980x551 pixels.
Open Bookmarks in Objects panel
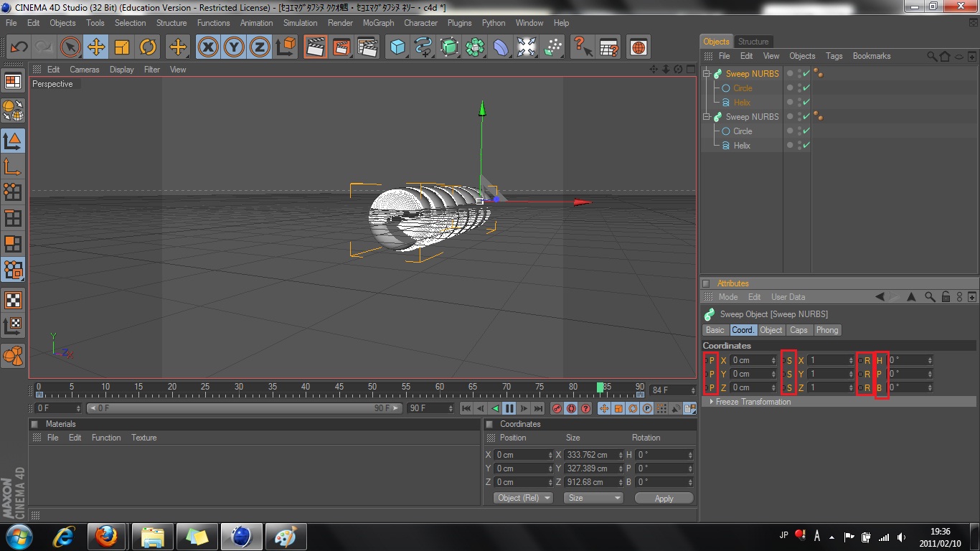(872, 56)
